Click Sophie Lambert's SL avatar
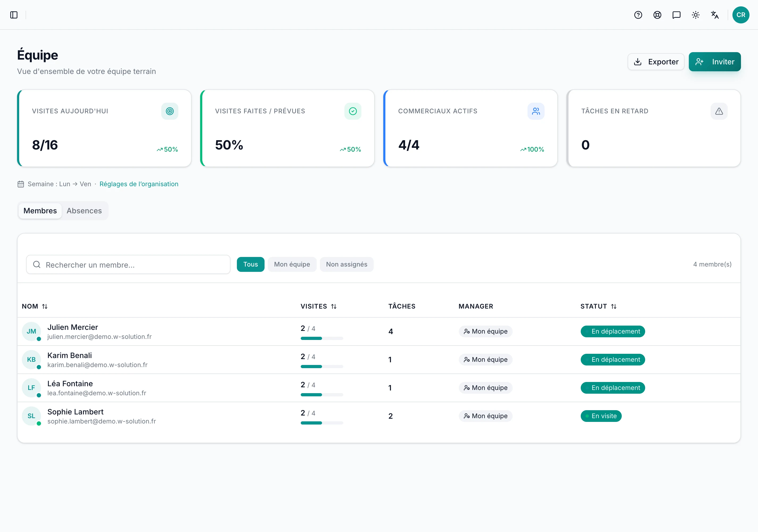This screenshot has width=758, height=532. 31,416
